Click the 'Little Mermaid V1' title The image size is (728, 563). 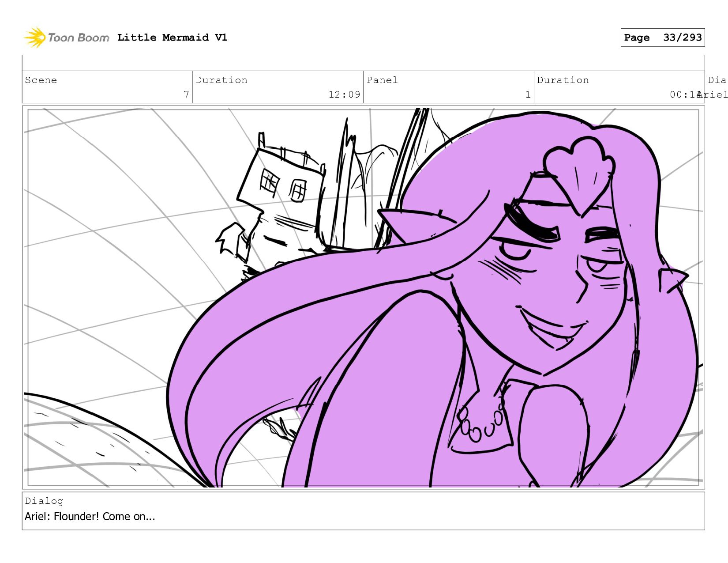172,38
